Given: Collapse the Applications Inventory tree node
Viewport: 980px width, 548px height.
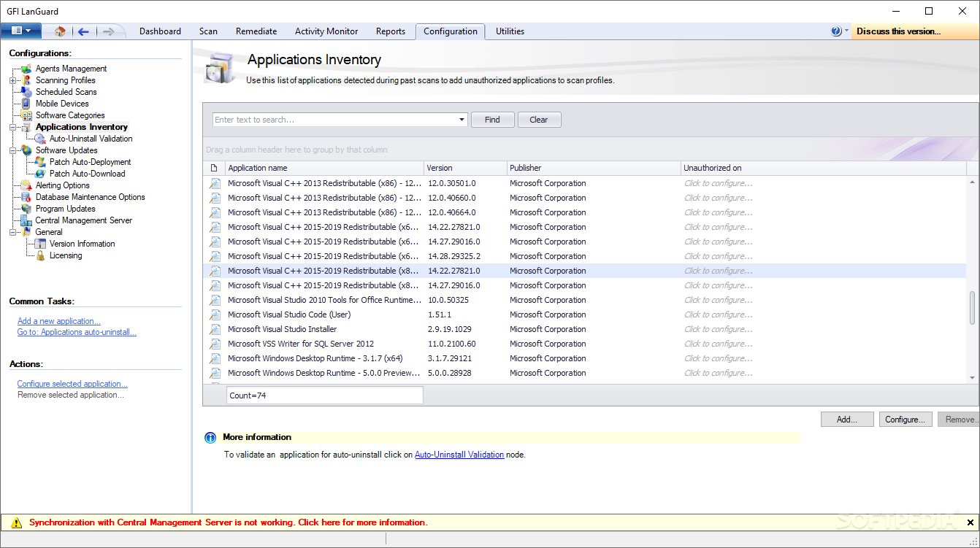Looking at the screenshot, I should pyautogui.click(x=12, y=127).
